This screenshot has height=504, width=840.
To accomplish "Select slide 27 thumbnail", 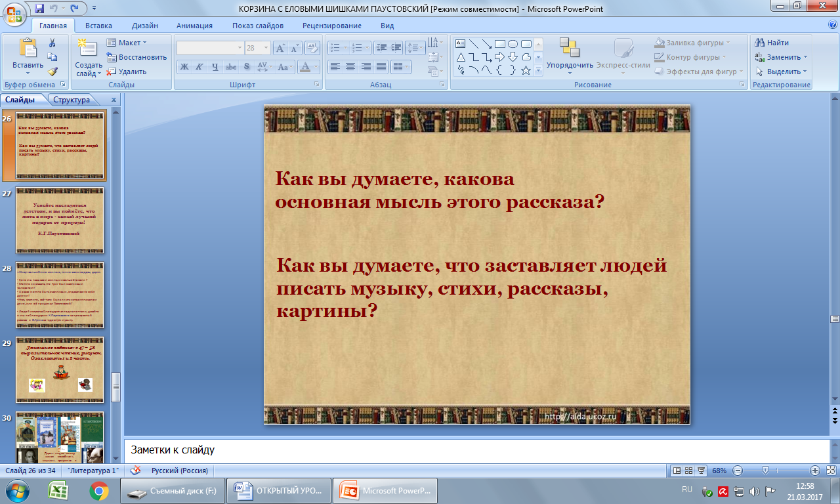I will pos(60,220).
